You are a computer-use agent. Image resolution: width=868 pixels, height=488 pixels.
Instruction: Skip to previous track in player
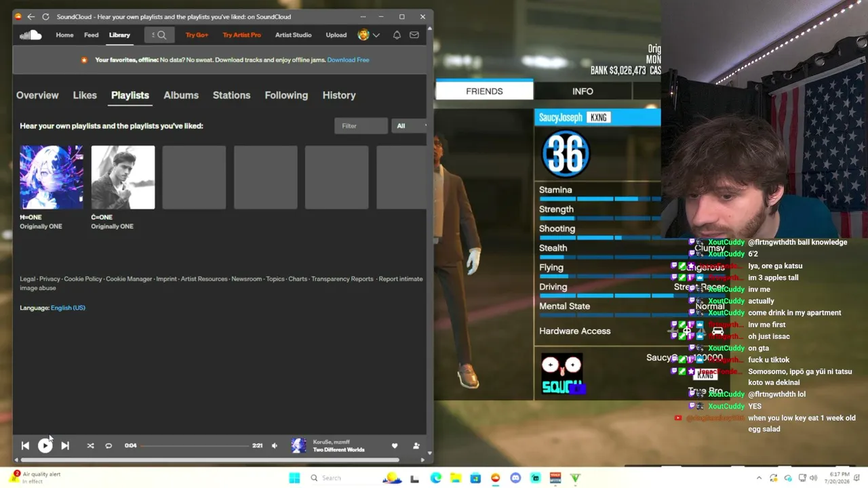[x=25, y=446]
